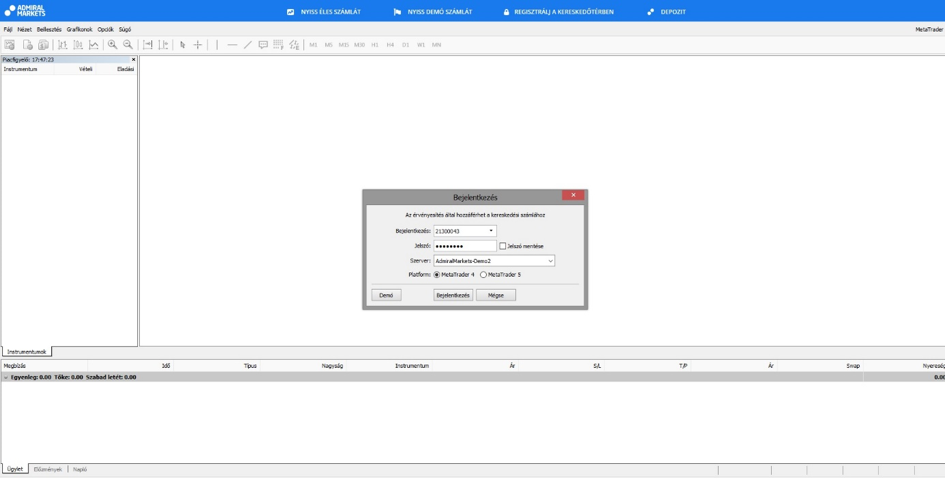Image resolution: width=945 pixels, height=479 pixels.
Task: Open the Grafikonok menu
Action: pyautogui.click(x=79, y=30)
